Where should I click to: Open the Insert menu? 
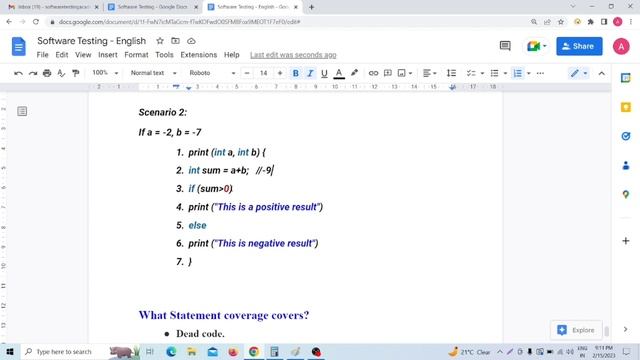point(108,55)
